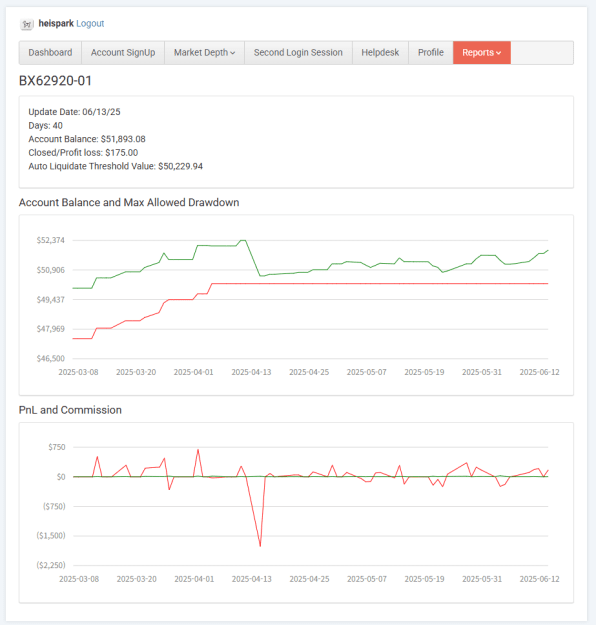
Task: Click the PnL spike near 2025-04-01
Action: click(198, 450)
